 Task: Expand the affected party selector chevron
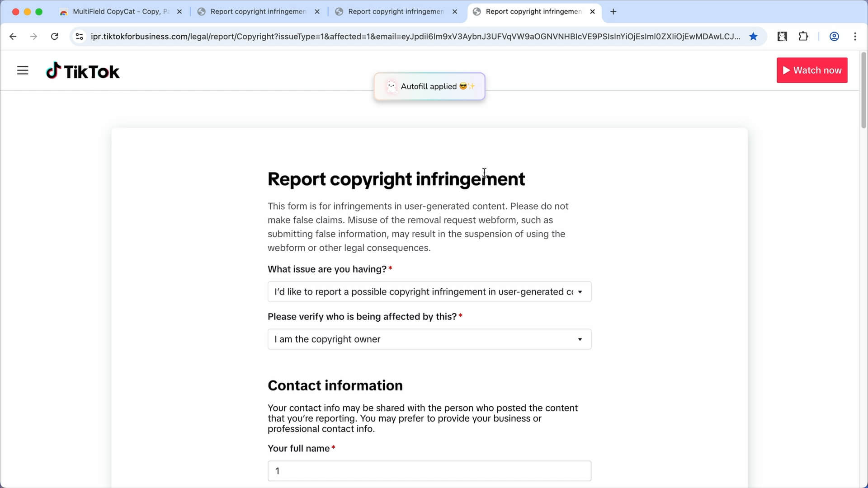coord(580,339)
